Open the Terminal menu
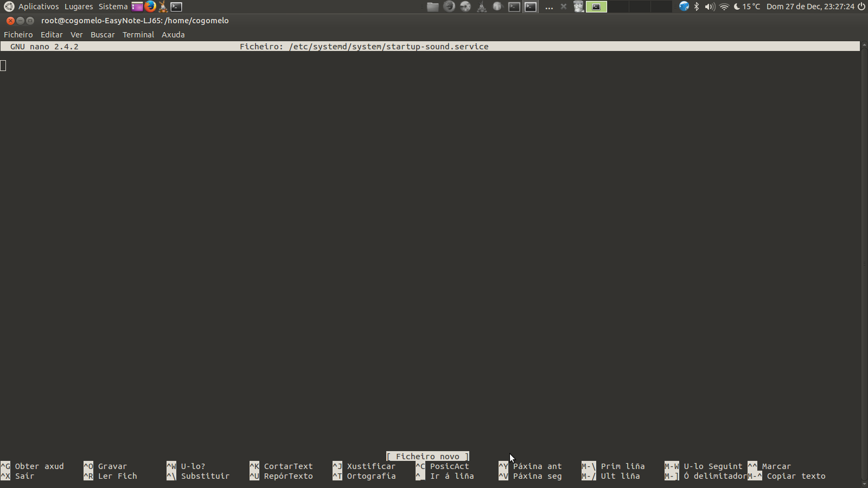The image size is (868, 488). [x=138, y=35]
